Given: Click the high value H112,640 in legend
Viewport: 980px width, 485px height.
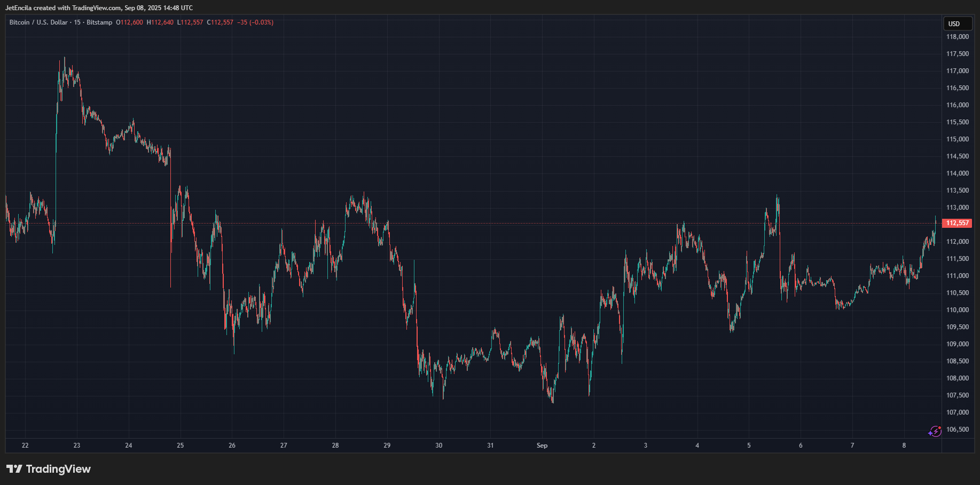Looking at the screenshot, I should coord(160,22).
